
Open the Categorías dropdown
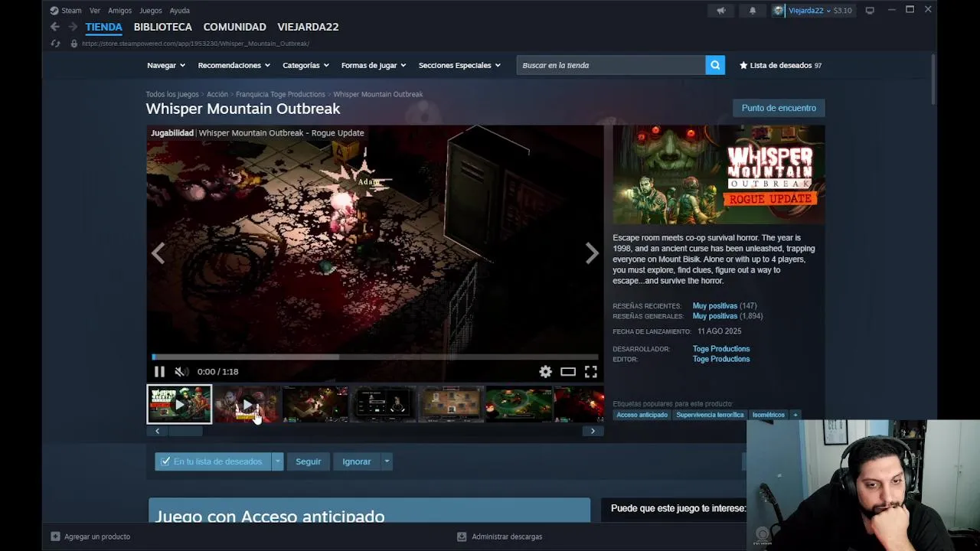point(305,65)
